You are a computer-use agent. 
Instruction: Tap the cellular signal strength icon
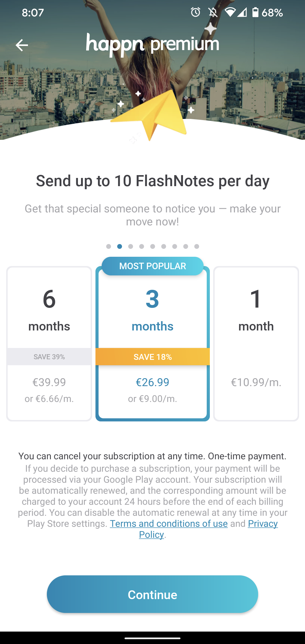click(242, 12)
